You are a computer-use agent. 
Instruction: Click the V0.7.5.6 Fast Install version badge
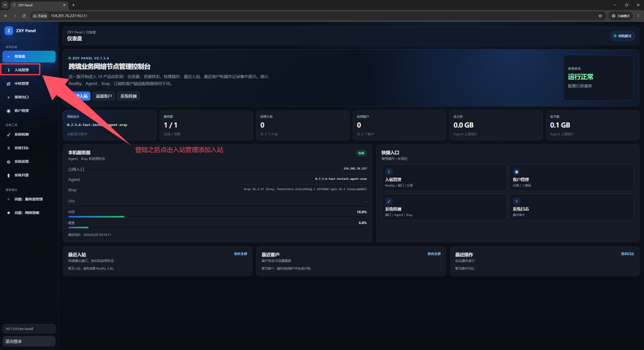(x=29, y=329)
